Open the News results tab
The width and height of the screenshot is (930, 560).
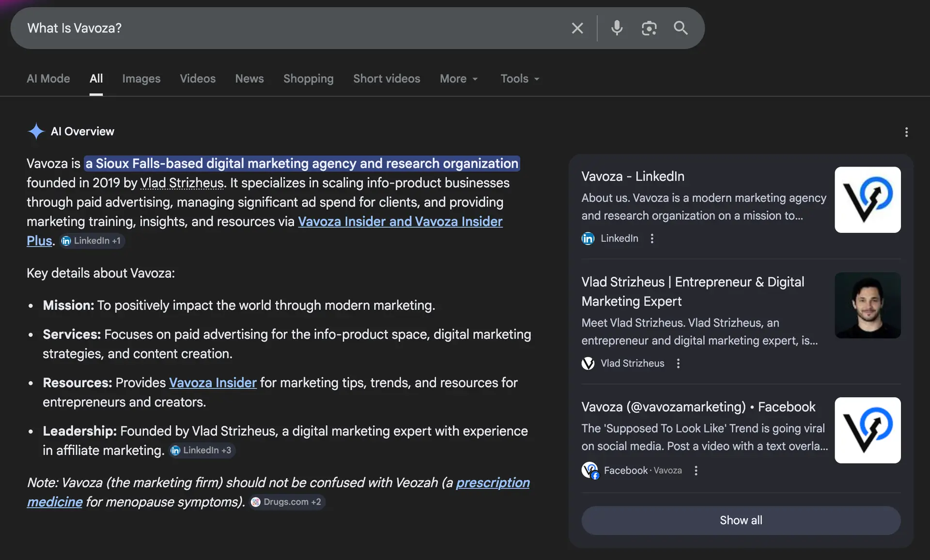click(249, 78)
